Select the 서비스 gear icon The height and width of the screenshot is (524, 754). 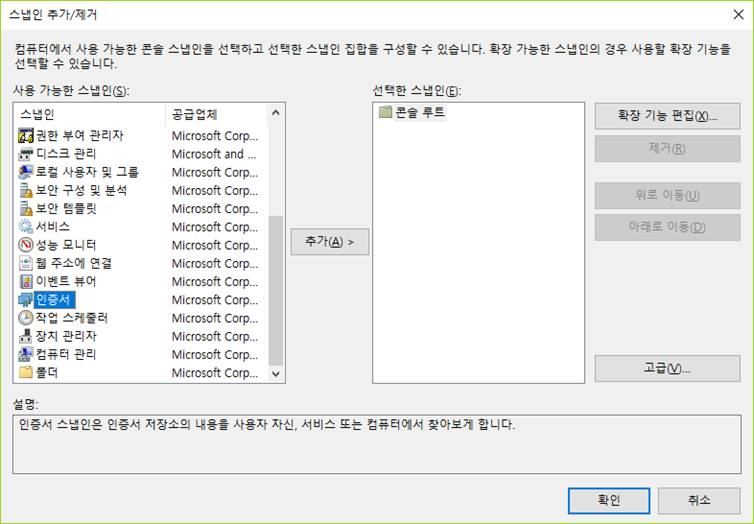coord(25,226)
